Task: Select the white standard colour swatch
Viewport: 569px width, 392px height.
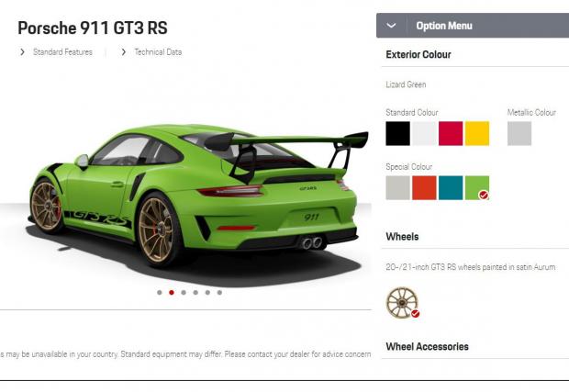Action: pyautogui.click(x=424, y=133)
